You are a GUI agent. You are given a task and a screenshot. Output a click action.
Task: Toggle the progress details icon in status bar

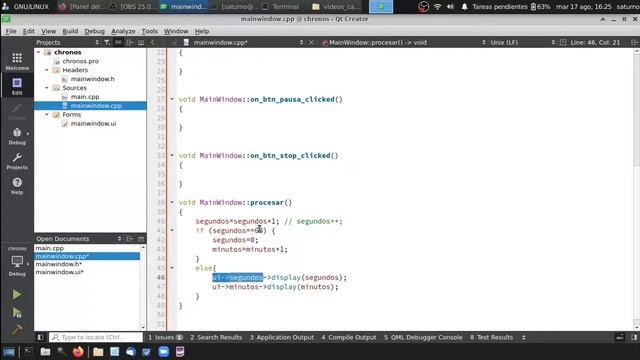(x=620, y=337)
